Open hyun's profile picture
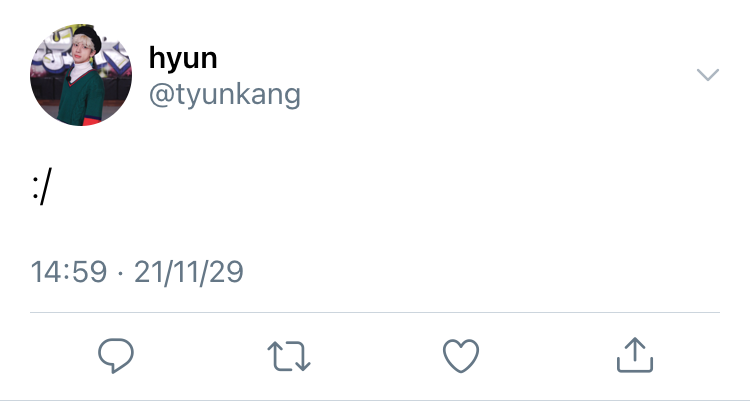This screenshot has height=401, width=750. (x=81, y=75)
